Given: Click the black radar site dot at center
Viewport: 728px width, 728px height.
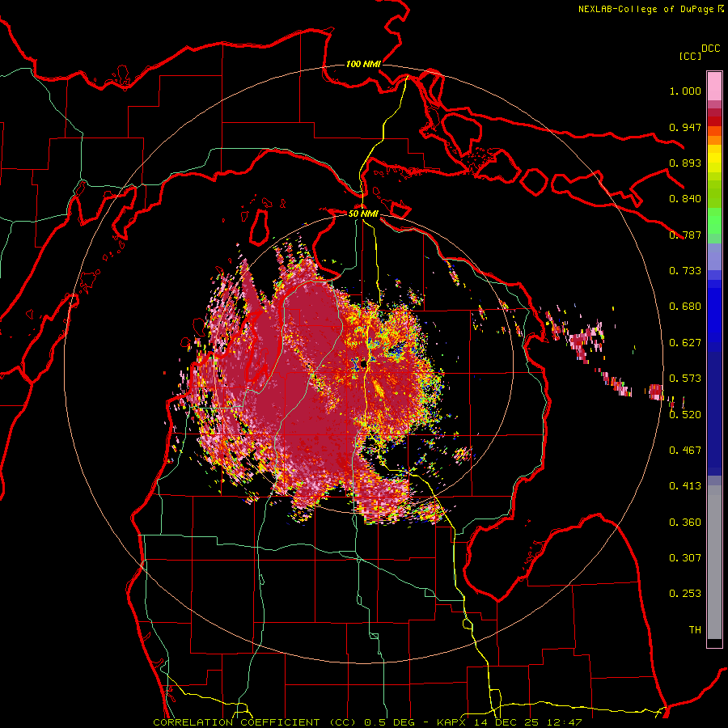Looking at the screenshot, I should 363,365.
